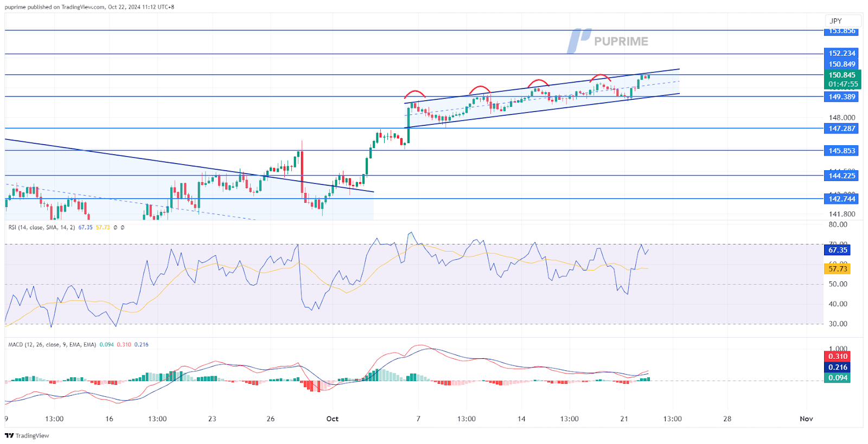Click date 23 on the time axis
The width and height of the screenshot is (868, 444).
212,419
